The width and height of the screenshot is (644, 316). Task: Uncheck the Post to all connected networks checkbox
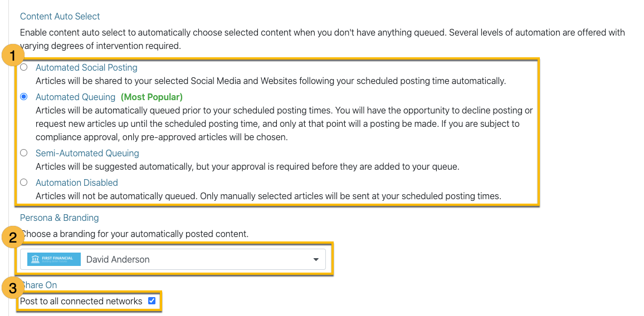tap(152, 301)
